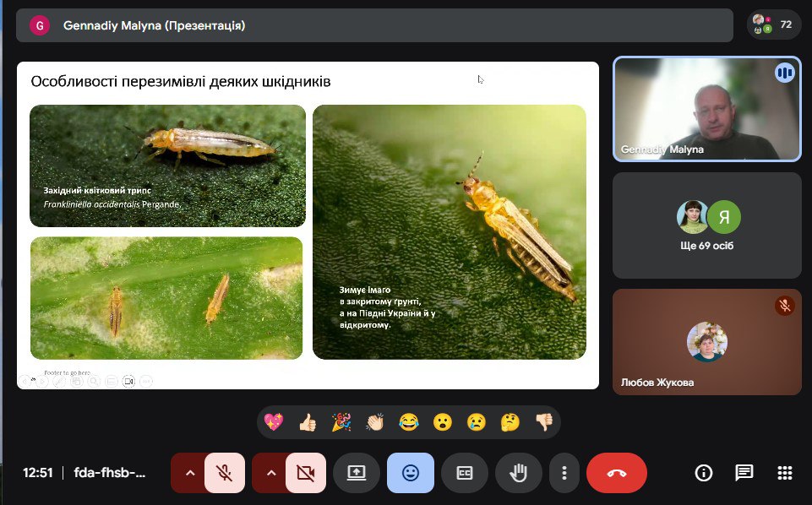React with the thumbs up emoji

point(308,422)
